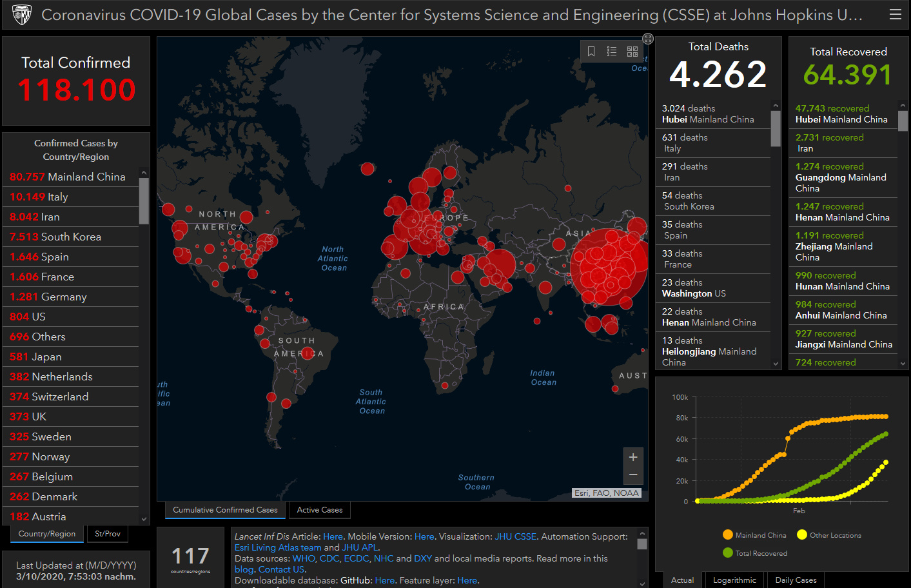The width and height of the screenshot is (911, 588).
Task: Open the JHU CSSE visualization link
Action: [515, 536]
